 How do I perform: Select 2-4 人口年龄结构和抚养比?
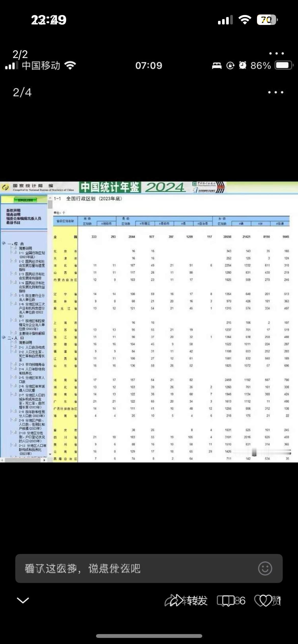click(32, 371)
